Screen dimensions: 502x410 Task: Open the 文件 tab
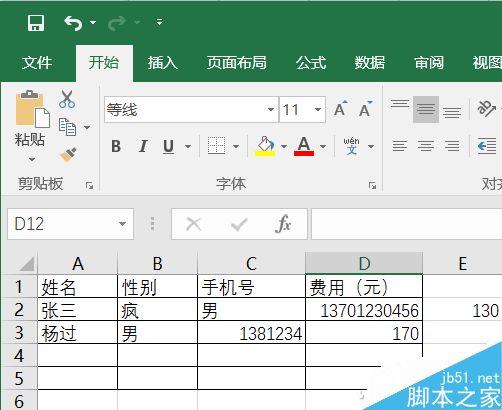coord(37,63)
